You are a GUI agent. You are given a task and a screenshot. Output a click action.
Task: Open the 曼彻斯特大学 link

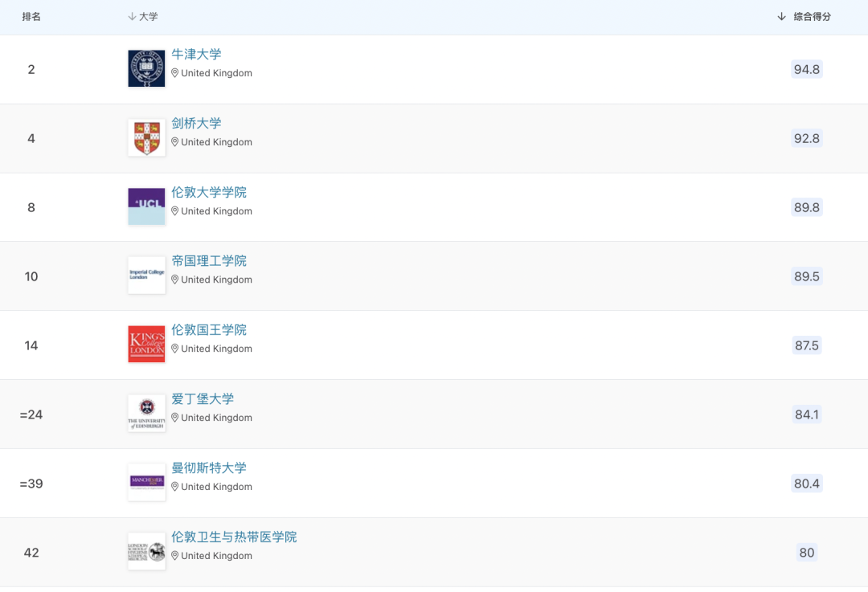click(x=209, y=468)
